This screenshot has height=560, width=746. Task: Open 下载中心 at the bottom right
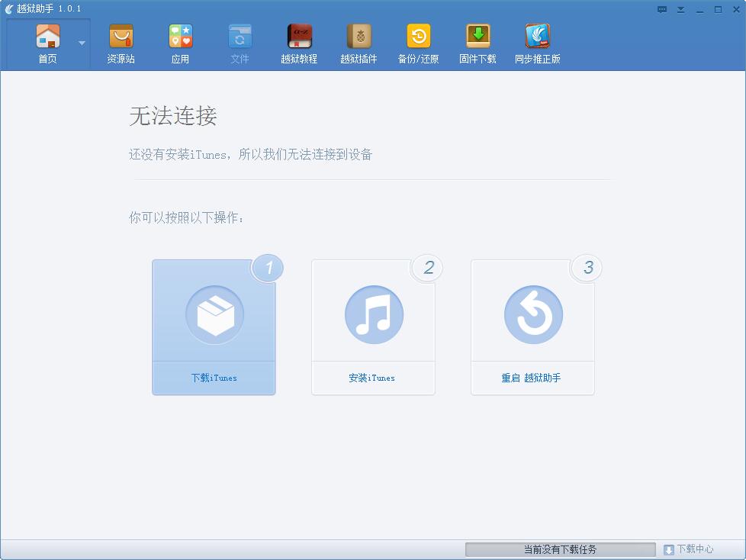coord(690,549)
